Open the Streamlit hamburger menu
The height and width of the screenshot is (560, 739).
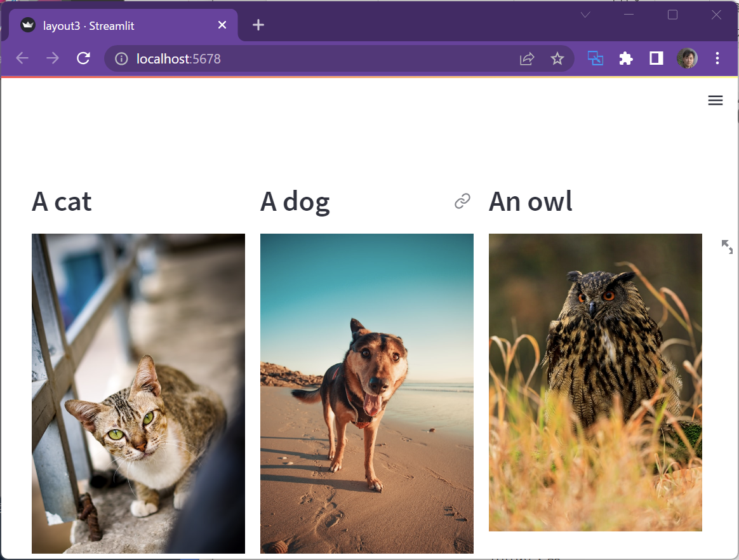click(716, 100)
